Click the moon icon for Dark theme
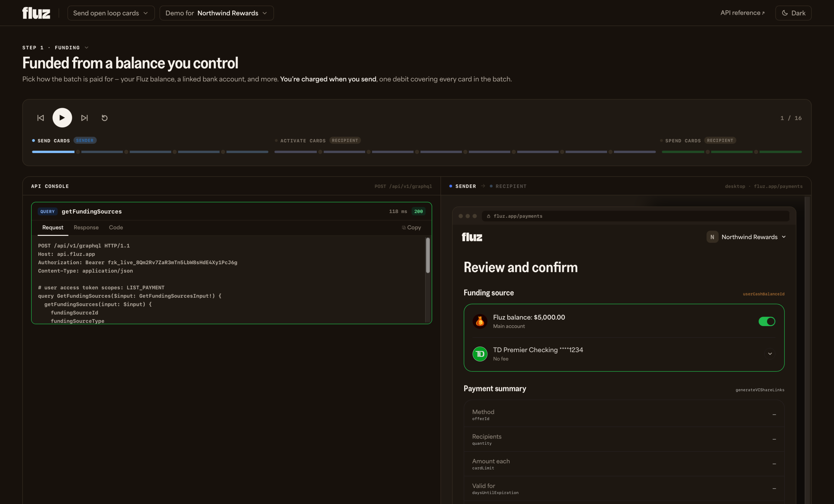The height and width of the screenshot is (504, 834). [x=785, y=13]
